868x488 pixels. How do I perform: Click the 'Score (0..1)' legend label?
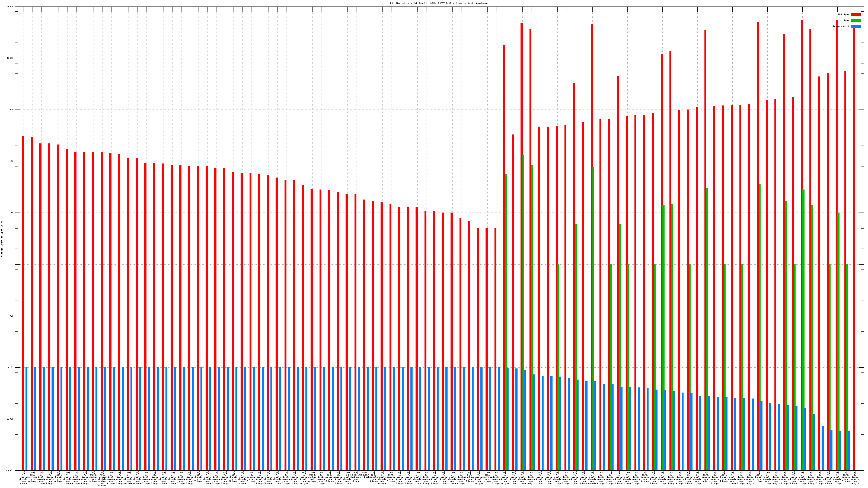(841, 26)
